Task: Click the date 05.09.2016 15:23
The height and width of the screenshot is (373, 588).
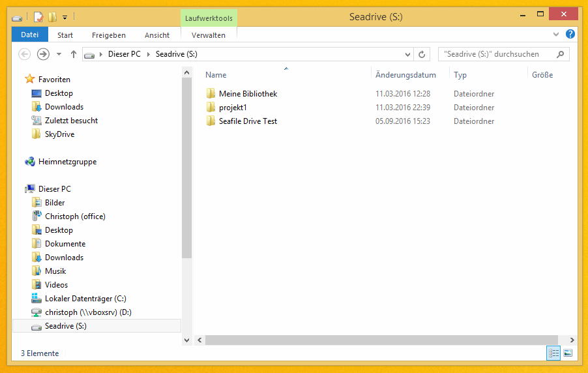Action: [403, 121]
